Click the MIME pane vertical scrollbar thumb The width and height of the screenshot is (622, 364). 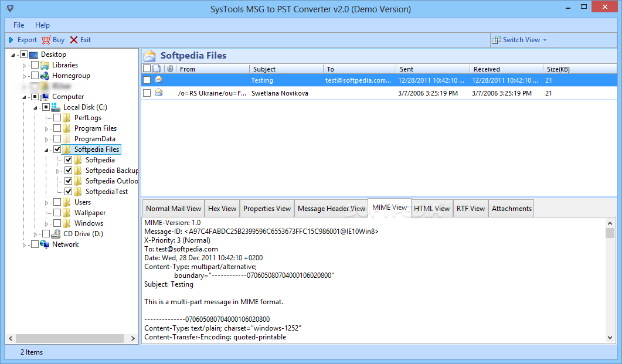pyautogui.click(x=610, y=233)
